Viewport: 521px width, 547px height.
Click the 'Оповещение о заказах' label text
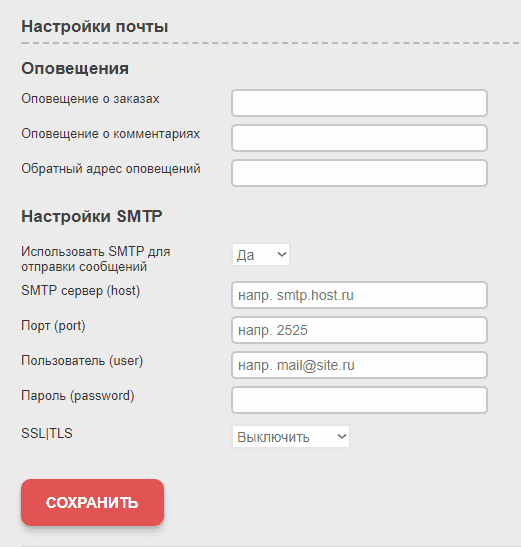[x=90, y=99]
